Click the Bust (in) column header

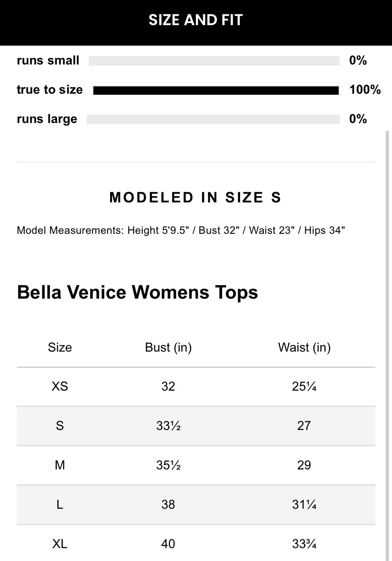tap(168, 347)
